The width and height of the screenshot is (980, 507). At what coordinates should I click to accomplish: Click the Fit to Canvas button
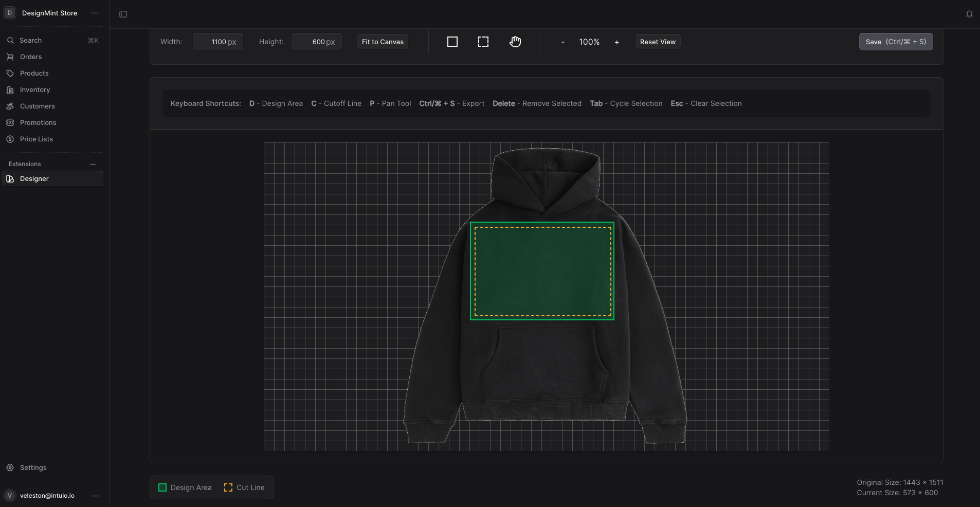tap(383, 42)
